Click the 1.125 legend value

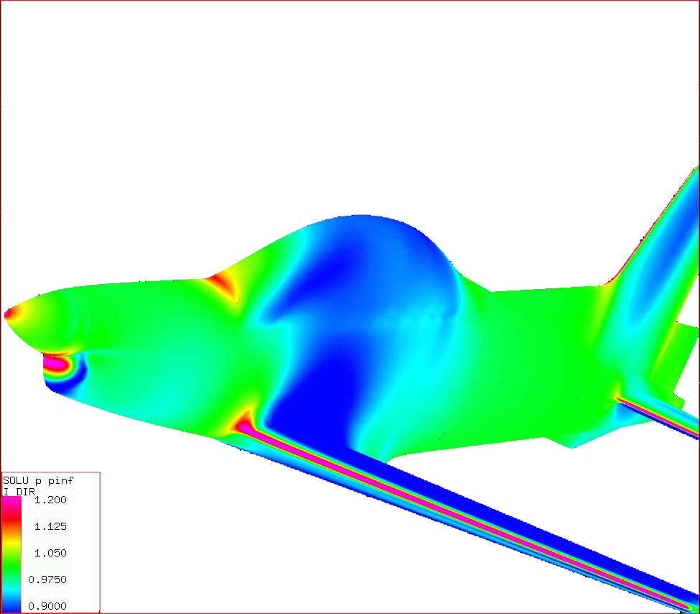(x=50, y=526)
